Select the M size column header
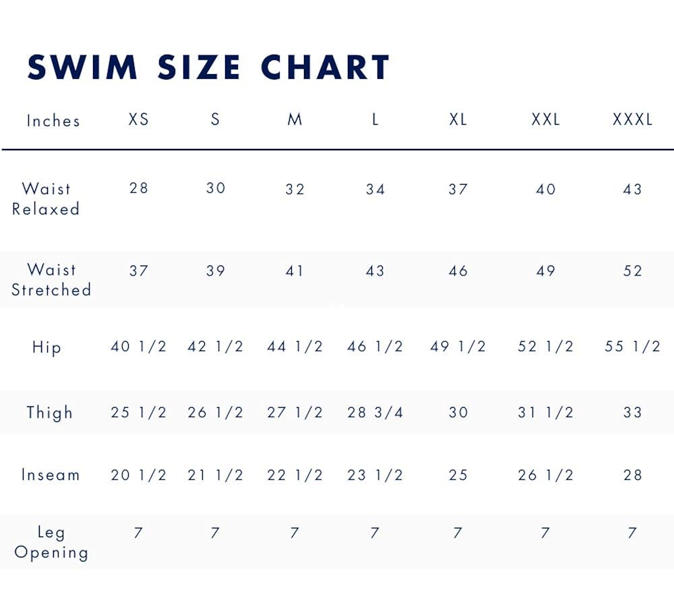The image size is (674, 616). click(295, 120)
